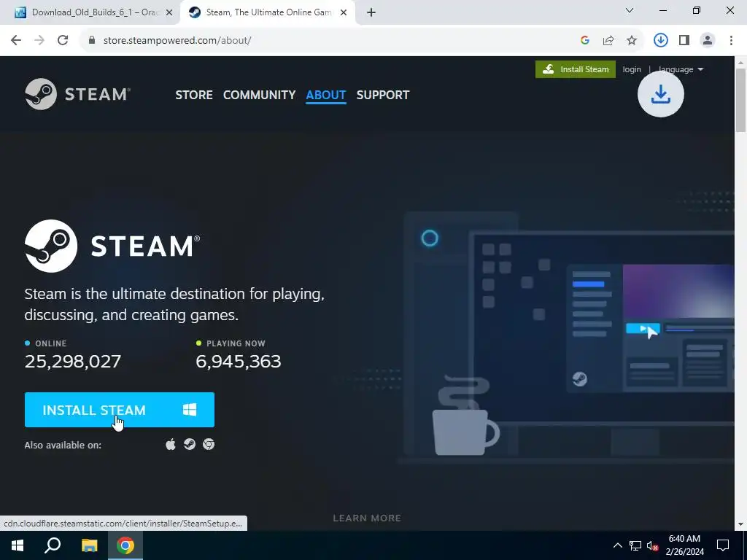This screenshot has width=747, height=560.
Task: Toggle the Chrome side panel
Action: point(684,41)
